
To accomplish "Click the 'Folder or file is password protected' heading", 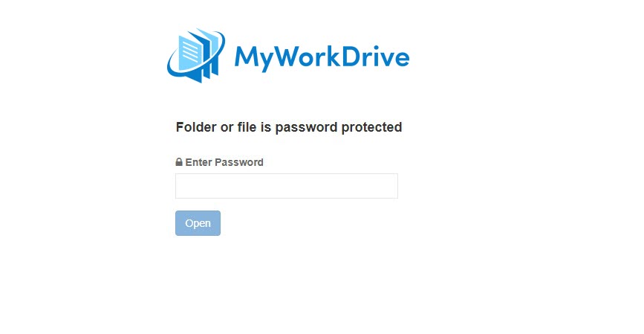I will coord(289,127).
